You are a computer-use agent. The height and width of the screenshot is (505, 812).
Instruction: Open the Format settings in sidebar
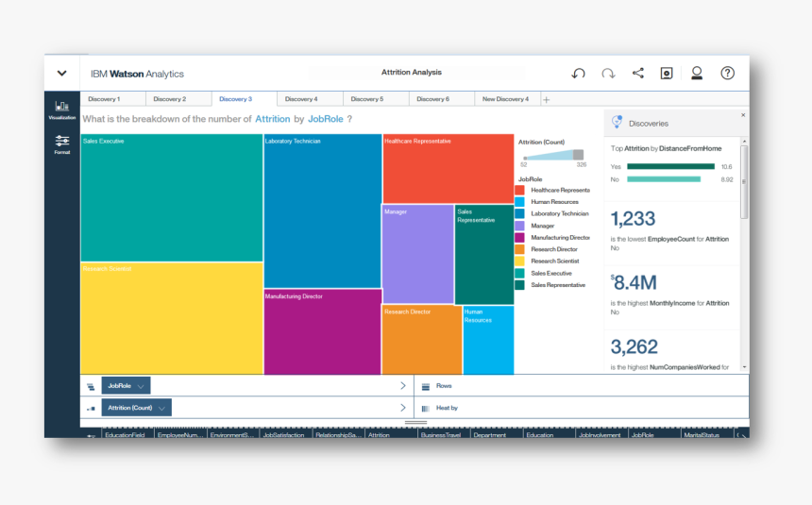61,144
